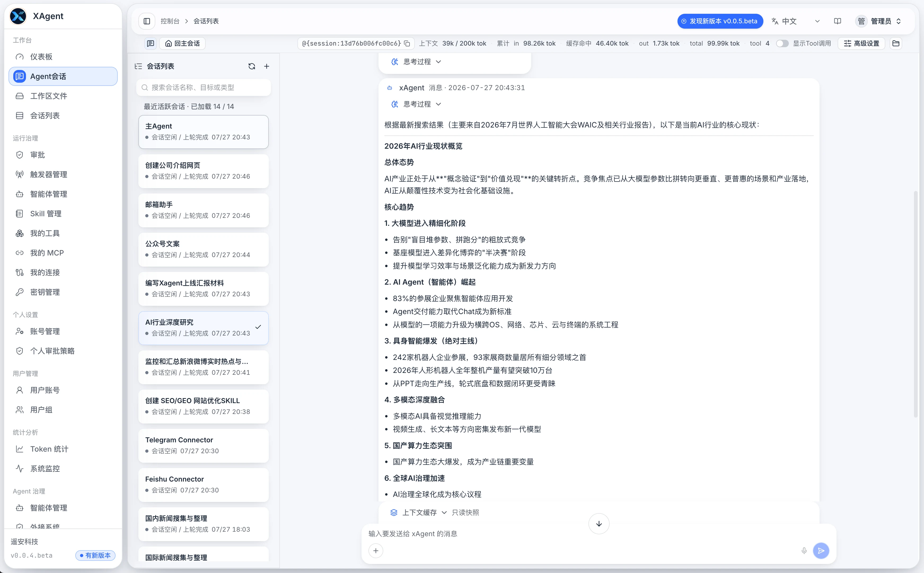This screenshot has width=924, height=573.
Task: Open 仪表板 in the sidebar
Action: coord(63,57)
